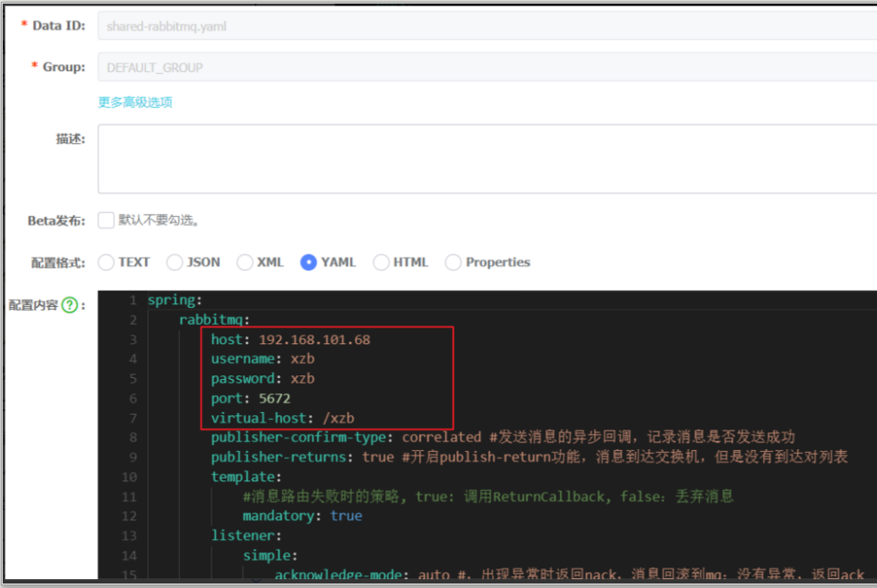The height and width of the screenshot is (588, 877).
Task: Click the 'simple:' line in editor
Action: (x=270, y=556)
